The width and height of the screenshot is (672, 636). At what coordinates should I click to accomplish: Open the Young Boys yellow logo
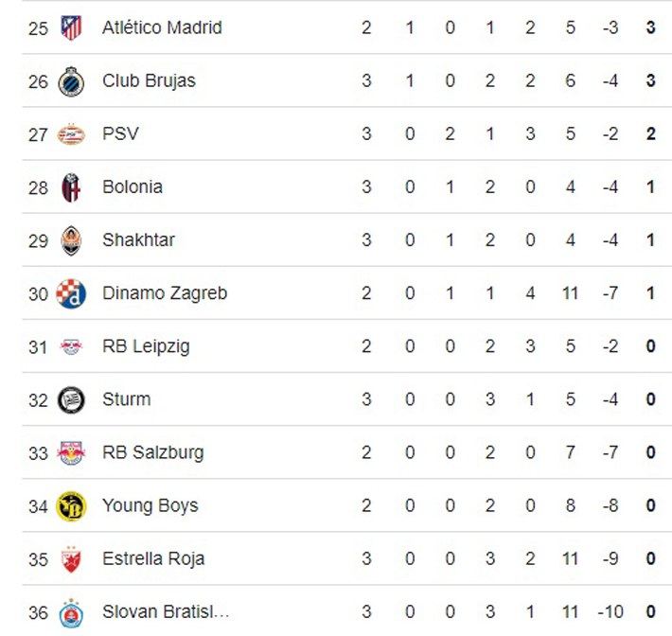(71, 505)
